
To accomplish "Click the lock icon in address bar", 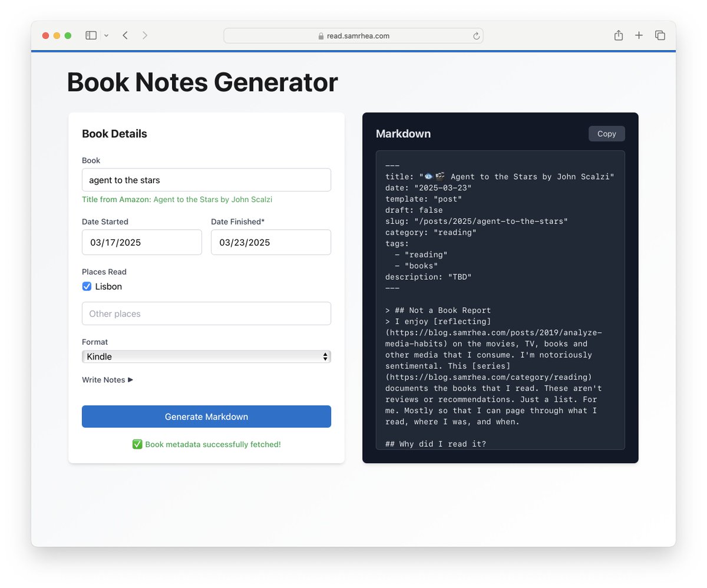I will (x=321, y=36).
